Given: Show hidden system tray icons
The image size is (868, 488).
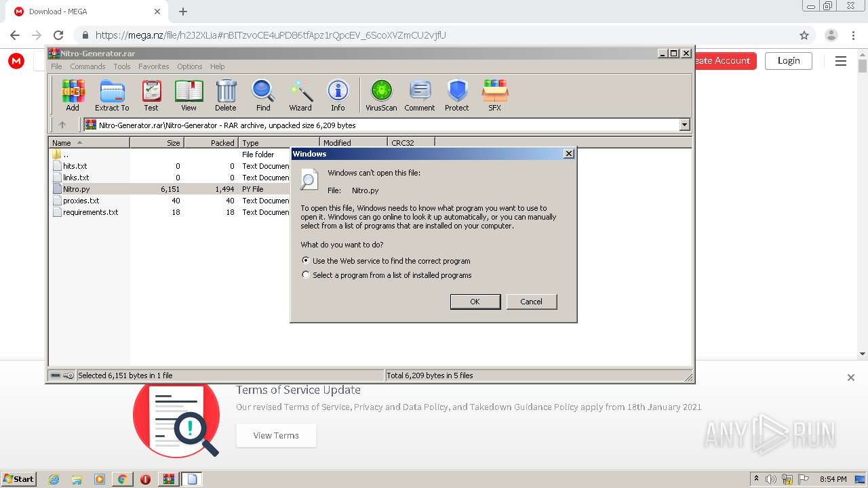Looking at the screenshot, I should coord(756,479).
